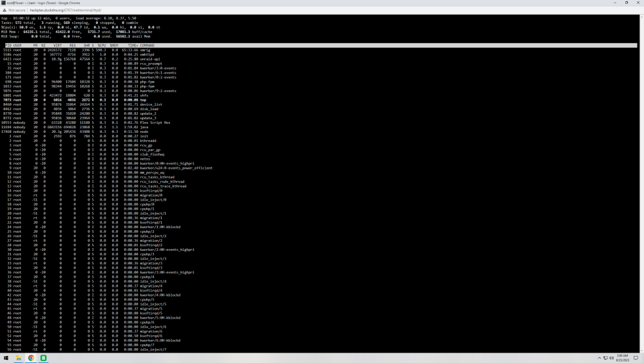
Task: Select the unraid-api process row
Action: (80, 59)
